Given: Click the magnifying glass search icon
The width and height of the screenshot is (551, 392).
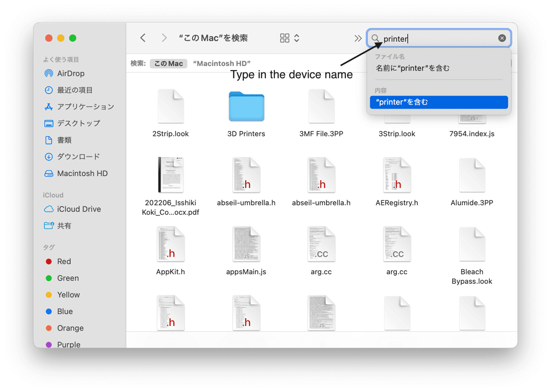Looking at the screenshot, I should click(x=376, y=38).
